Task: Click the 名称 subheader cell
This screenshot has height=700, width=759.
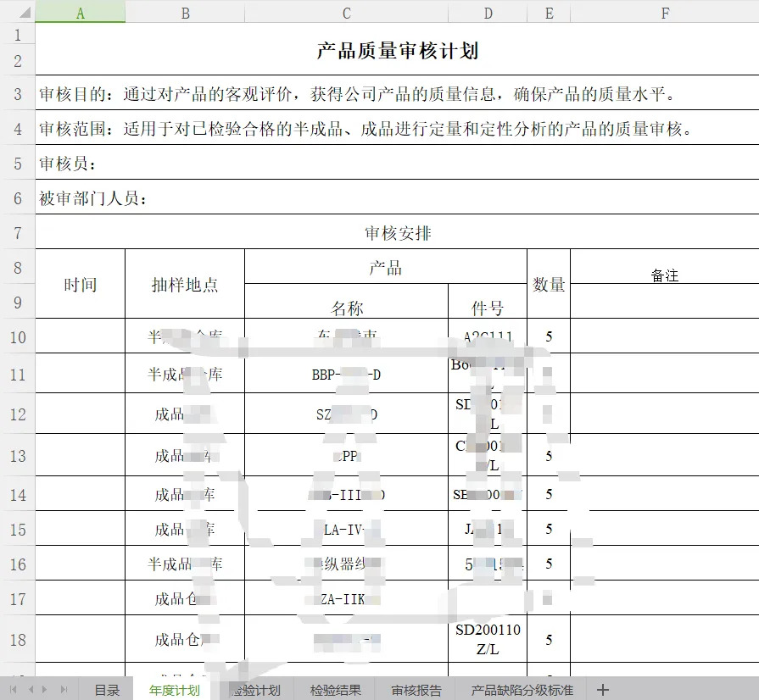Action: coord(347,302)
